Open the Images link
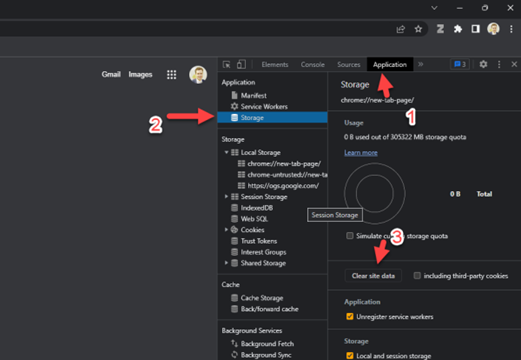 point(140,74)
